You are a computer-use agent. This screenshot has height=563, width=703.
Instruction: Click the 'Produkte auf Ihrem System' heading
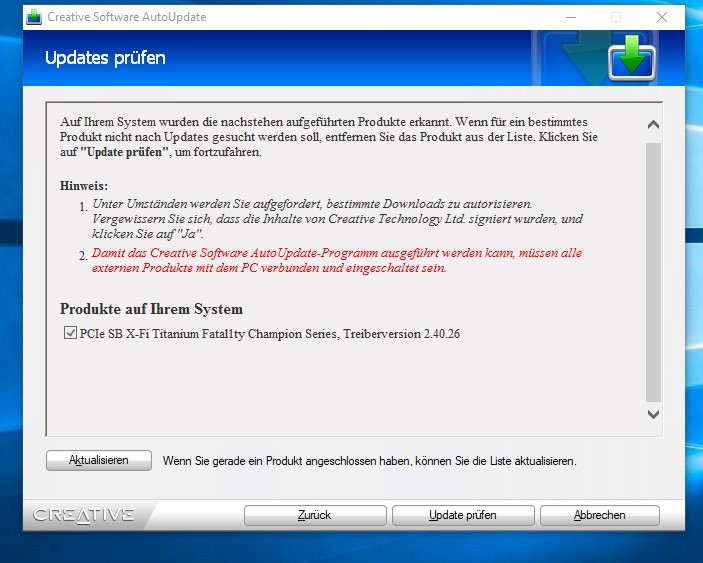(152, 309)
